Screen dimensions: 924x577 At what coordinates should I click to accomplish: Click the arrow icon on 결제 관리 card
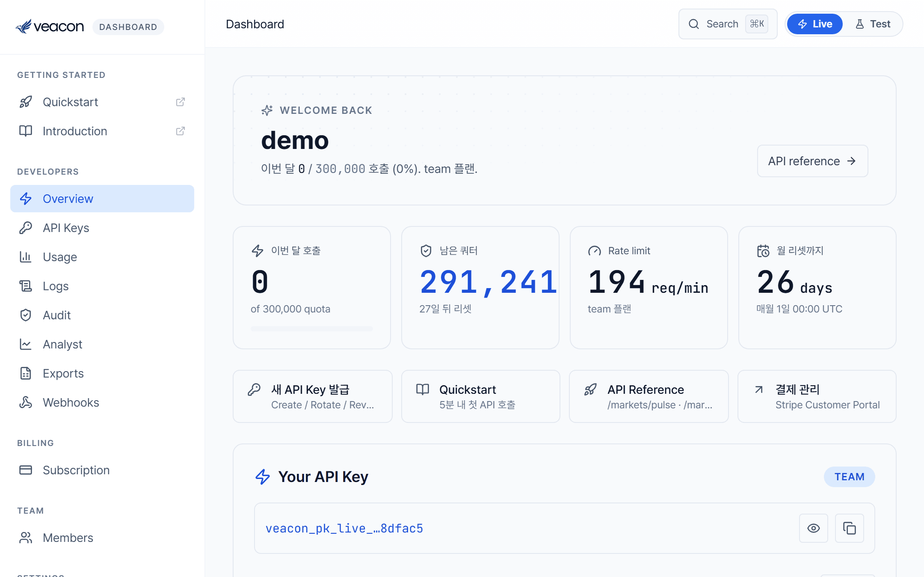pyautogui.click(x=759, y=390)
